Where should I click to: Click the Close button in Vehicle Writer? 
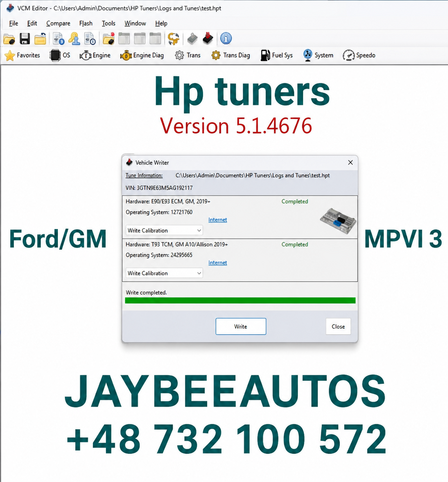point(338,326)
